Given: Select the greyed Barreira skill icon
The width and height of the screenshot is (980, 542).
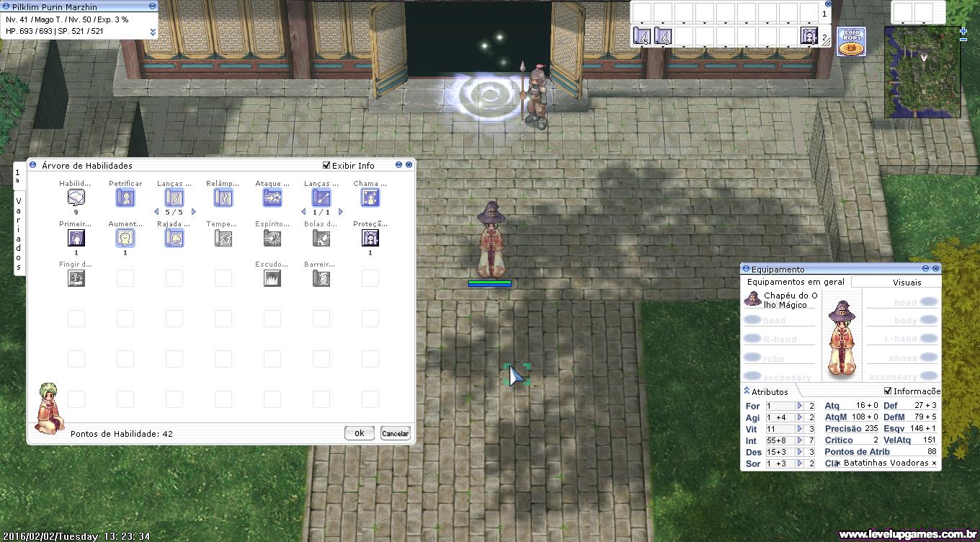Looking at the screenshot, I should 321,279.
